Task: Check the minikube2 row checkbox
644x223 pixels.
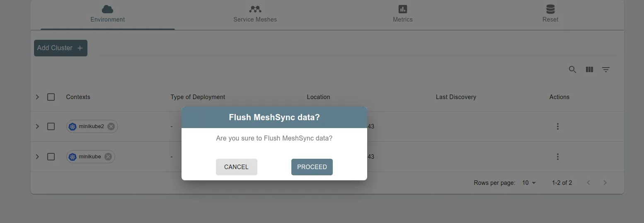Action: point(51,126)
